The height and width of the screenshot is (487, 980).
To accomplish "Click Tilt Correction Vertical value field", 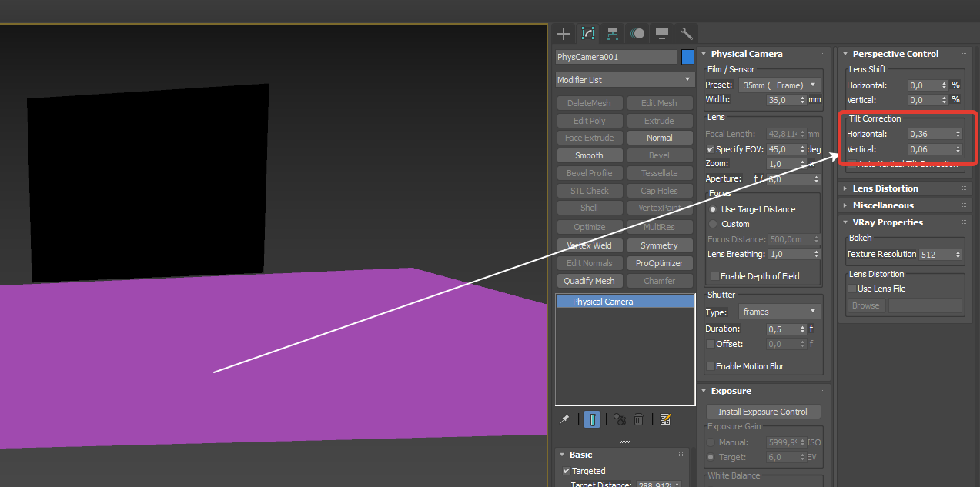I will point(930,149).
